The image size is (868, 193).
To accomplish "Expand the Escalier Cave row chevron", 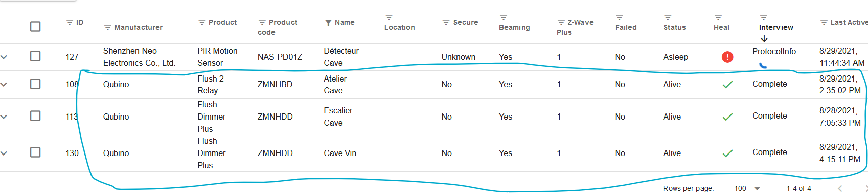I will point(4,117).
